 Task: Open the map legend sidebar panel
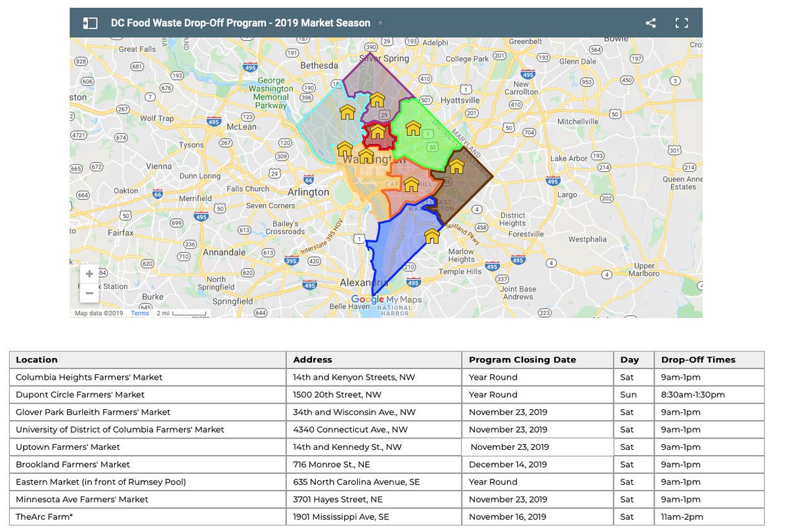(90, 23)
